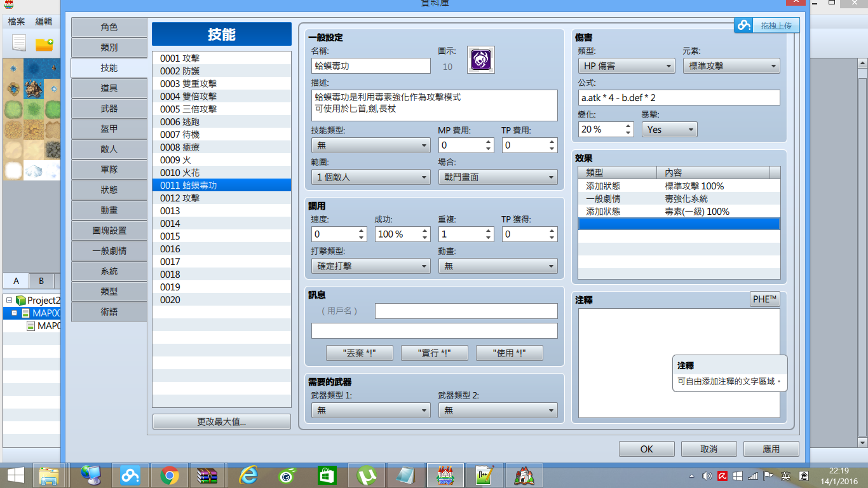The height and width of the screenshot is (488, 868).
Task: Switch to the 狀態 tab
Action: tap(109, 190)
